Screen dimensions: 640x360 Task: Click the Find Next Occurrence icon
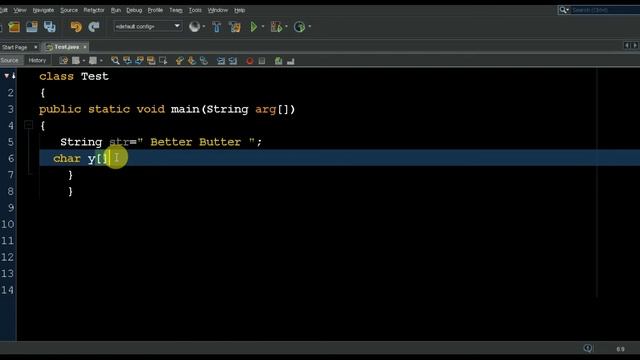click(139, 61)
